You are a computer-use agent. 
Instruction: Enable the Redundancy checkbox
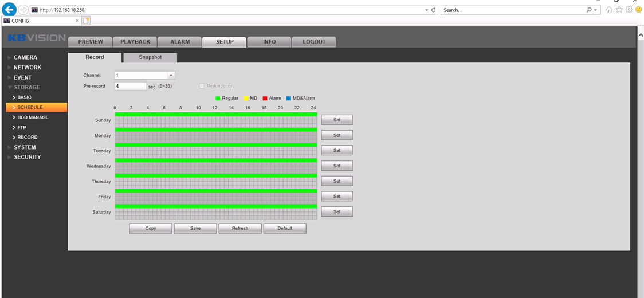(x=202, y=86)
